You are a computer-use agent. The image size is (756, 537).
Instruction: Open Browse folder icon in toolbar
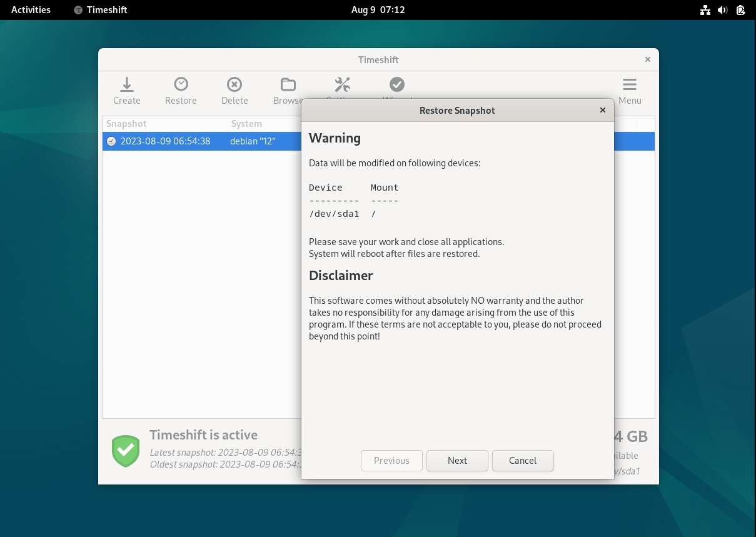click(x=288, y=84)
